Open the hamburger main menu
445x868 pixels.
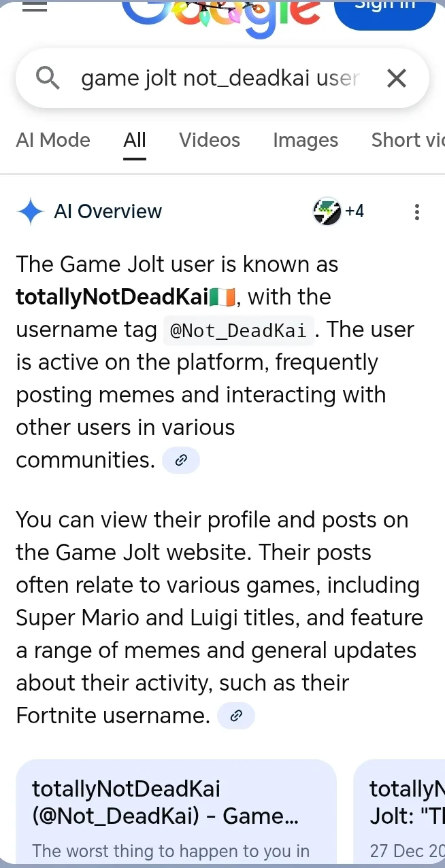pyautogui.click(x=35, y=6)
